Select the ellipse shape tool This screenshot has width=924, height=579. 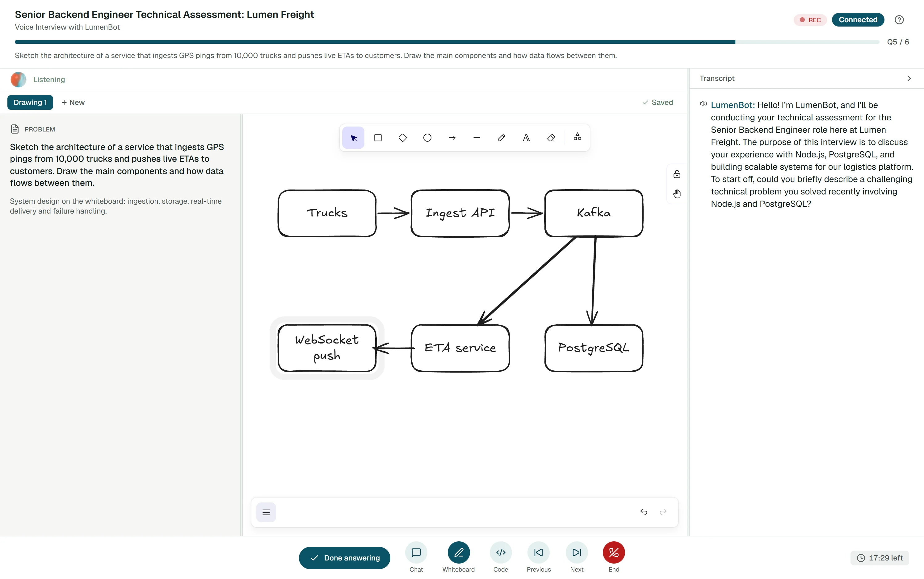point(427,138)
